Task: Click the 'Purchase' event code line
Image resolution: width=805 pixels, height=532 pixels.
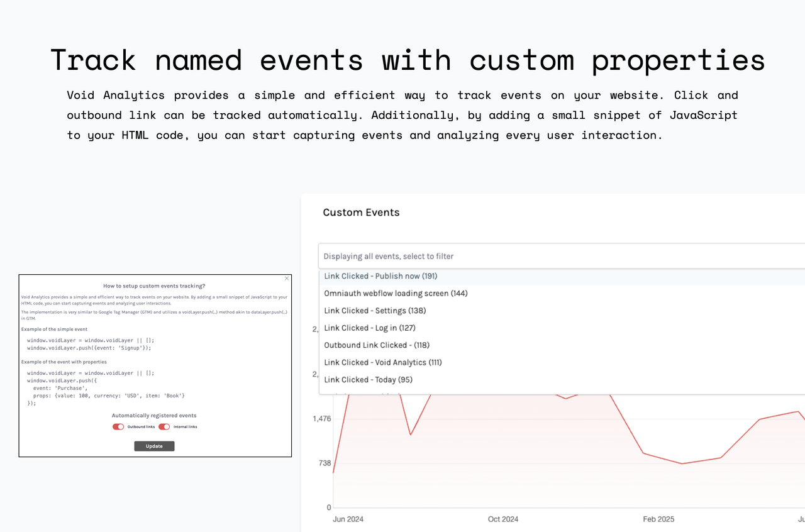Action: tap(60, 388)
